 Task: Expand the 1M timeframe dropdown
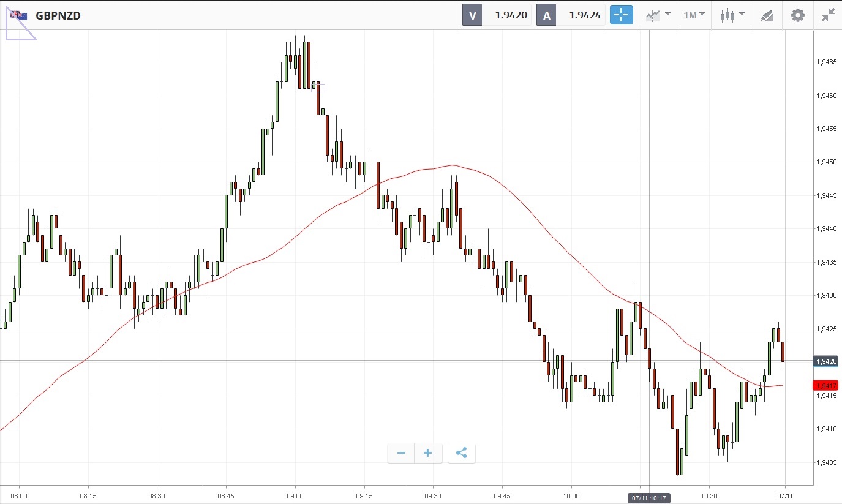tap(694, 15)
